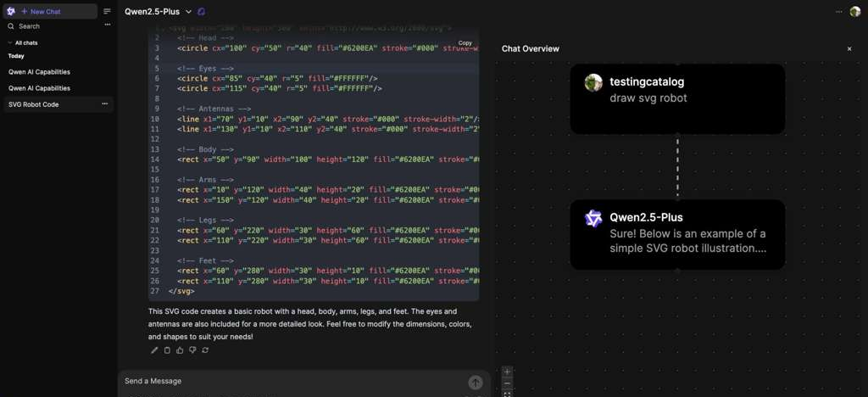The height and width of the screenshot is (397, 868).
Task: Send message with the arrow button
Action: click(476, 382)
